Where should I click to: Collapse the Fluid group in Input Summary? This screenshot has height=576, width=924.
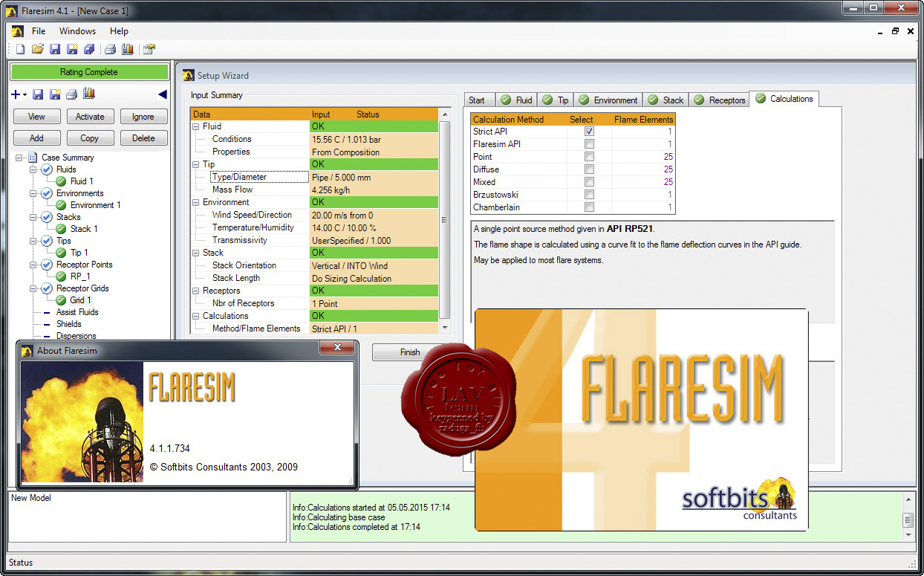[196, 126]
